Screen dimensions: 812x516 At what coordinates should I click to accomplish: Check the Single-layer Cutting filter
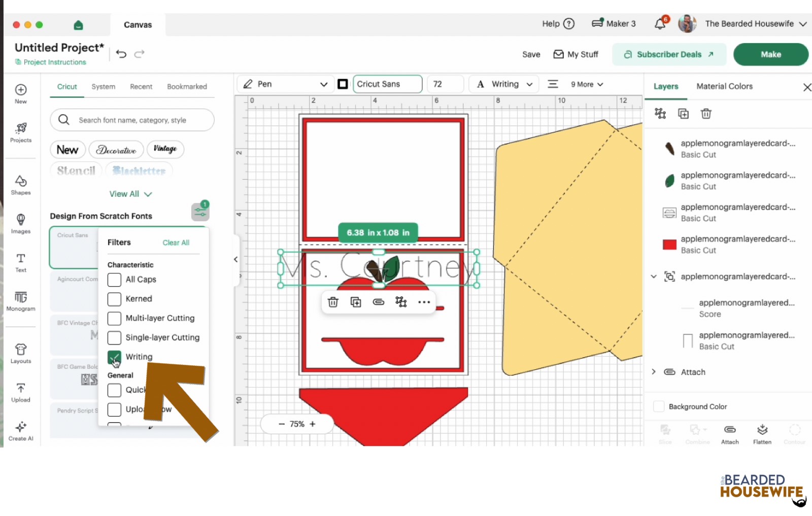(115, 337)
